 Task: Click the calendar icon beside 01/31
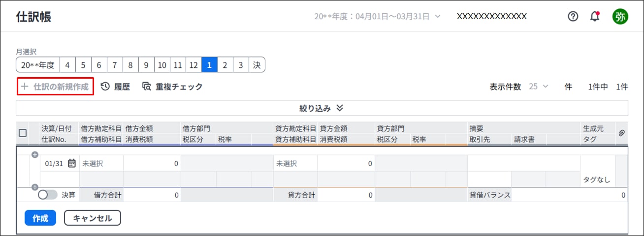pyautogui.click(x=72, y=163)
